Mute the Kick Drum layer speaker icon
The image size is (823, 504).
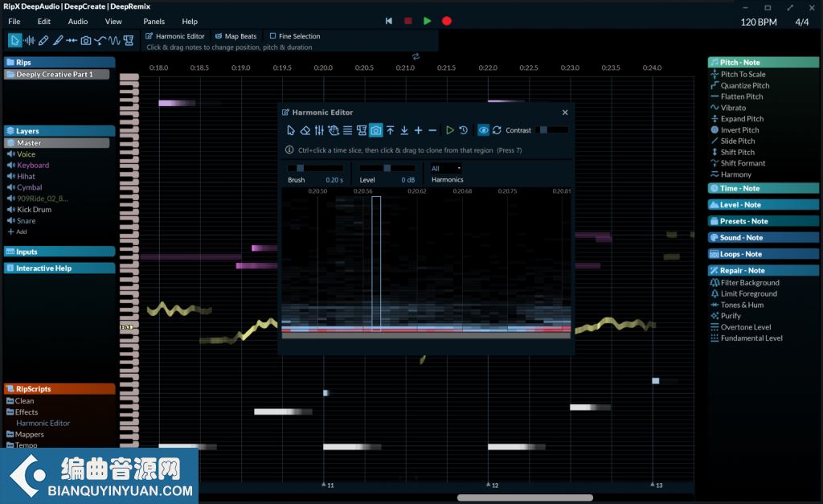coord(10,210)
